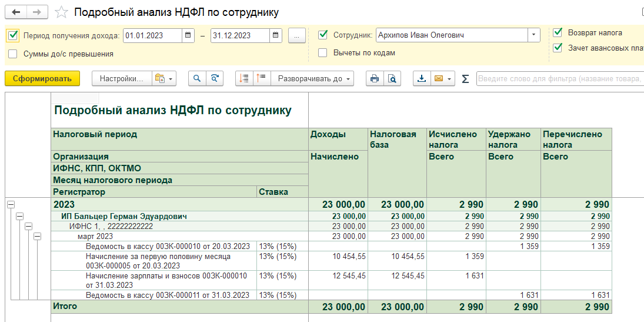Print the report with printer icon
The image size is (644, 322).
(375, 78)
